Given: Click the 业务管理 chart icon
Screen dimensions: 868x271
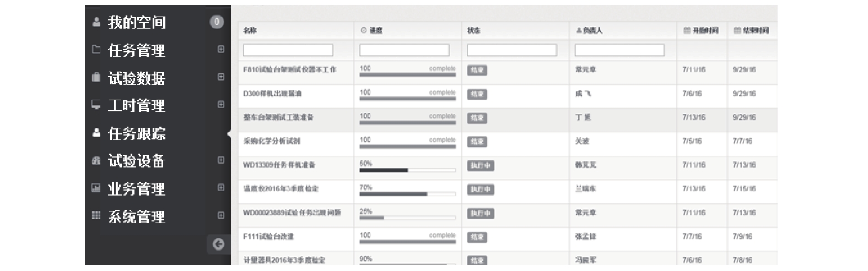Looking at the screenshot, I should pos(96,188).
